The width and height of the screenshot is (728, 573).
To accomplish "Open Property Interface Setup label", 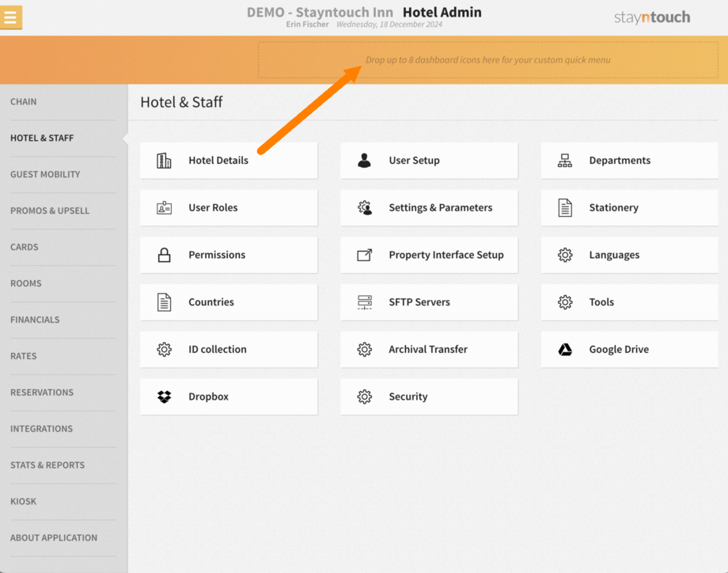I will click(446, 255).
